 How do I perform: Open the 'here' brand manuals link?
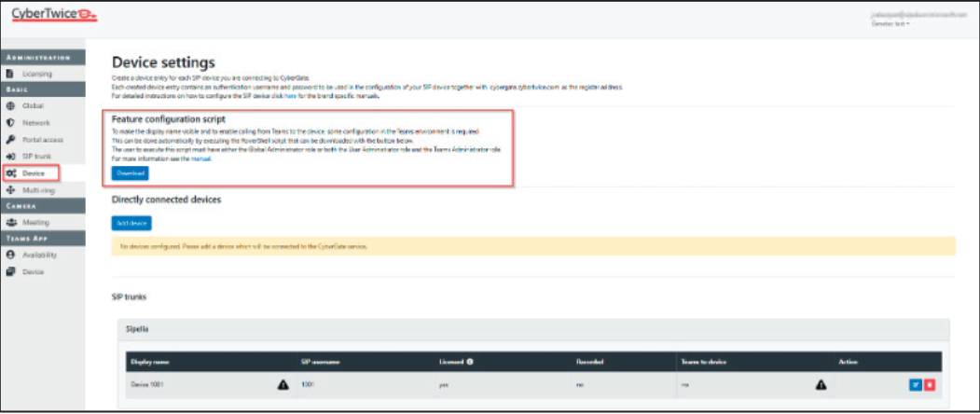[x=289, y=96]
